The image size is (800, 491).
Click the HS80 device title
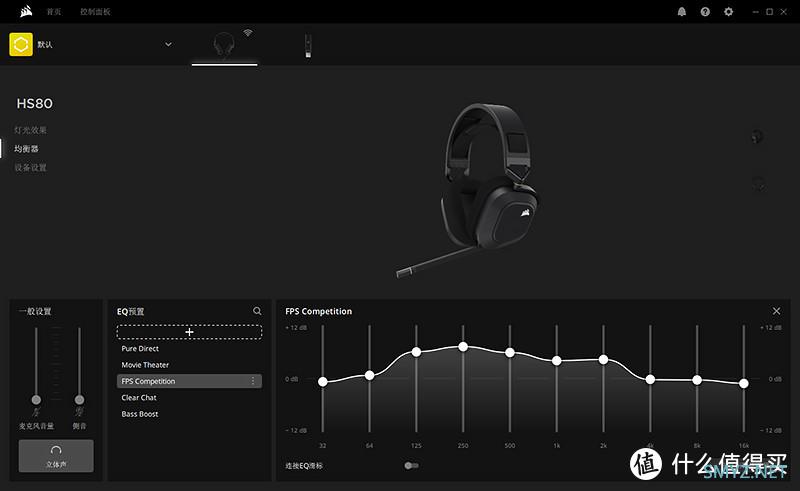click(35, 104)
